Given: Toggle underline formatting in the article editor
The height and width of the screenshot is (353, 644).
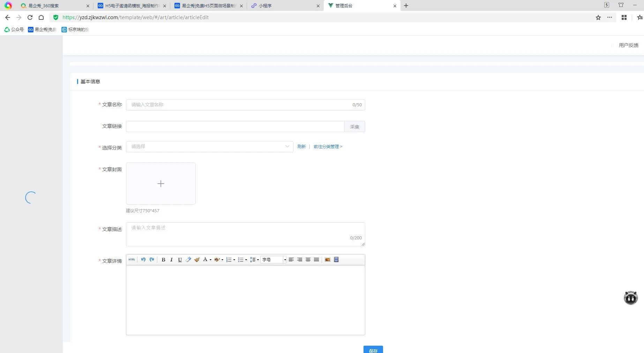Looking at the screenshot, I should coord(180,260).
